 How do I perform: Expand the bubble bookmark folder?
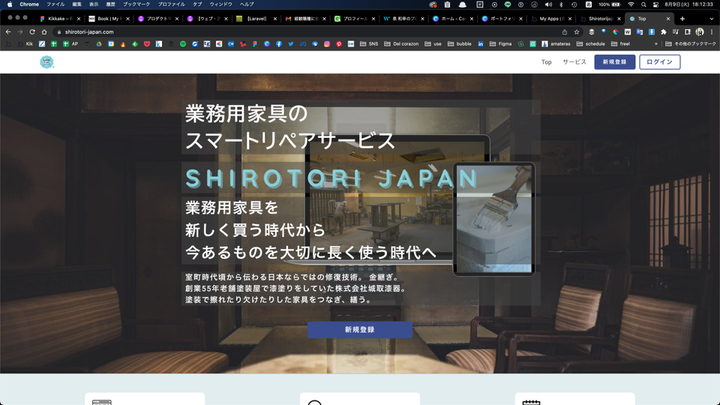[x=460, y=44]
